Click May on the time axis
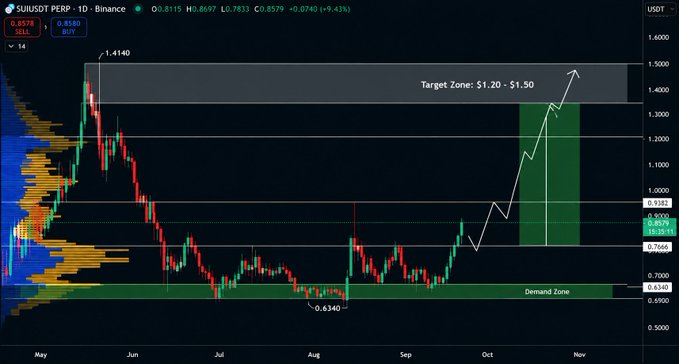The image size is (679, 364). click(41, 354)
